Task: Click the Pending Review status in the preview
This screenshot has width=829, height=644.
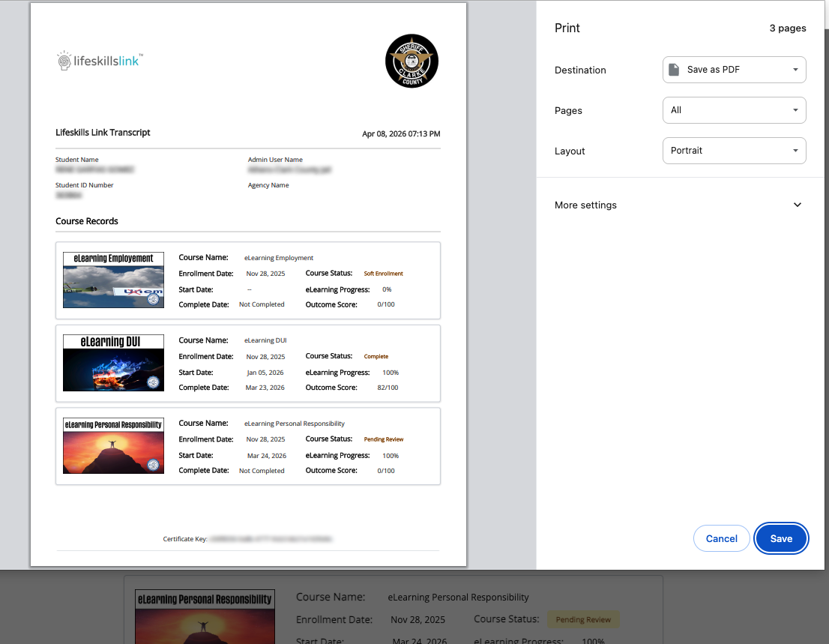Action: click(383, 439)
